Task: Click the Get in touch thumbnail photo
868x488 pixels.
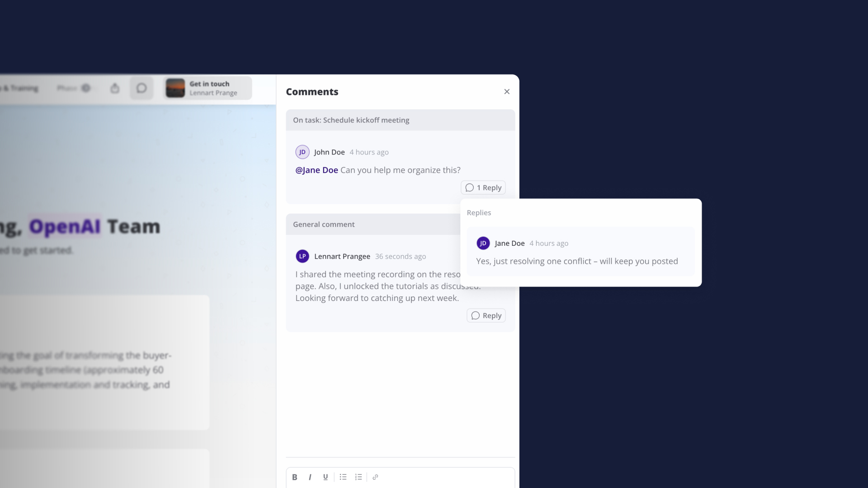Action: pyautogui.click(x=175, y=88)
